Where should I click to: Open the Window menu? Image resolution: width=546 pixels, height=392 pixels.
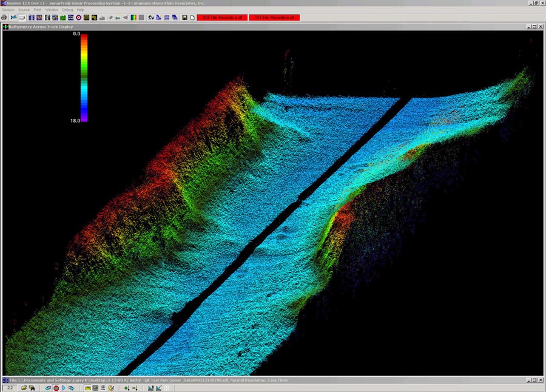point(52,10)
